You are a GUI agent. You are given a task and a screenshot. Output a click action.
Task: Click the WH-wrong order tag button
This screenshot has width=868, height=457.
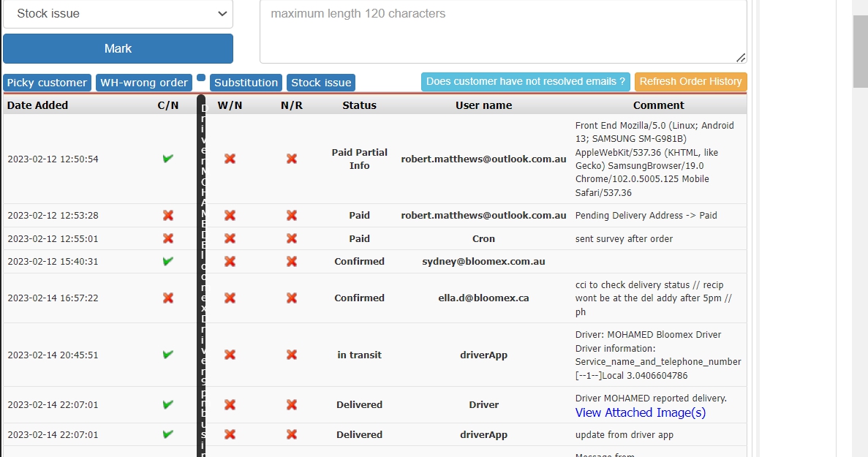[x=144, y=83]
